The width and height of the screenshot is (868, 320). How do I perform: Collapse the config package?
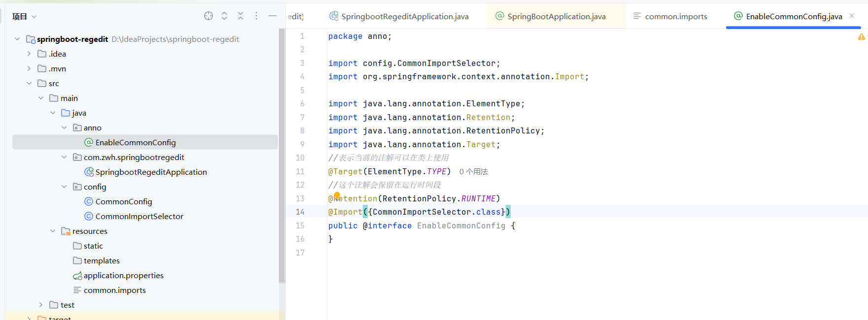click(x=64, y=187)
